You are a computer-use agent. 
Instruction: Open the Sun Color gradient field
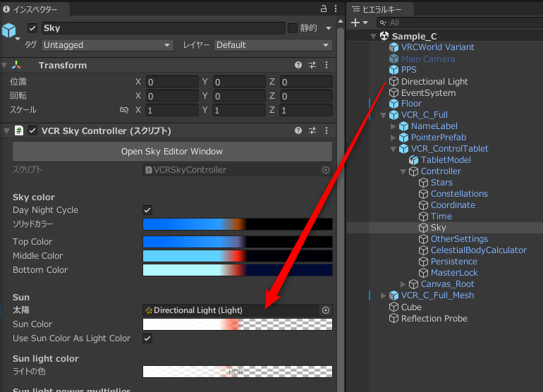[x=238, y=324]
